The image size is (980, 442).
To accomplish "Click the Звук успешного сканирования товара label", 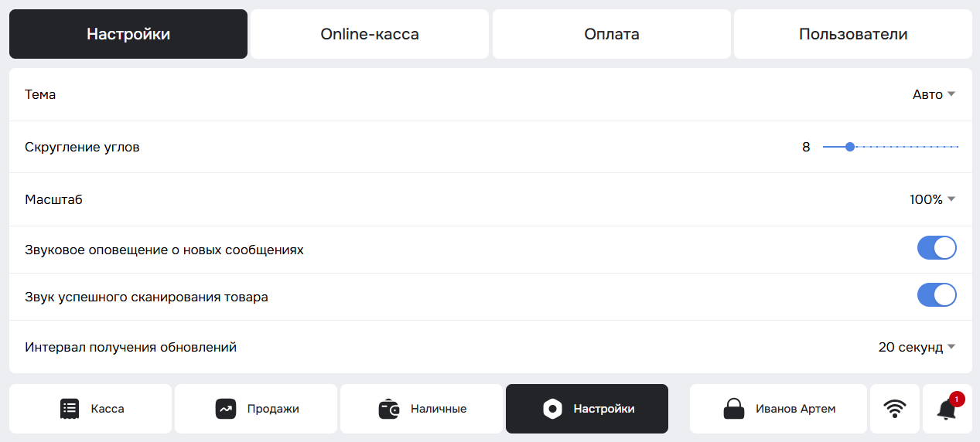I will [x=146, y=297].
